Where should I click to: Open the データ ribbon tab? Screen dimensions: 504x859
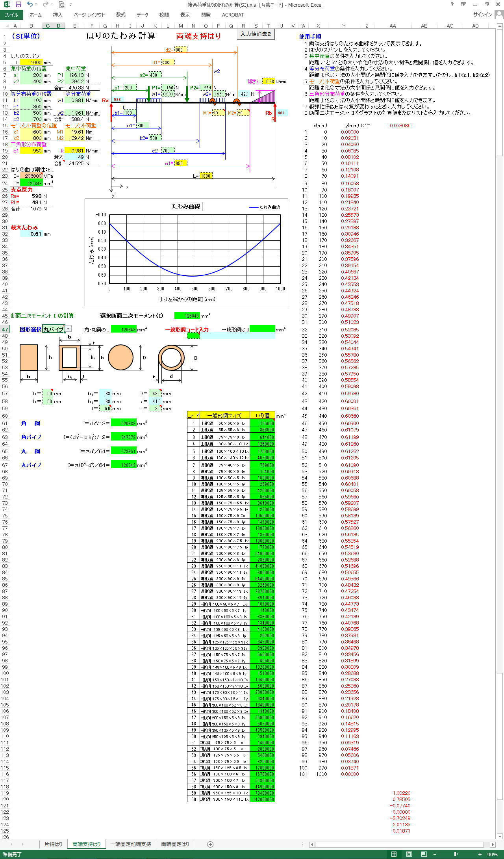pos(143,15)
